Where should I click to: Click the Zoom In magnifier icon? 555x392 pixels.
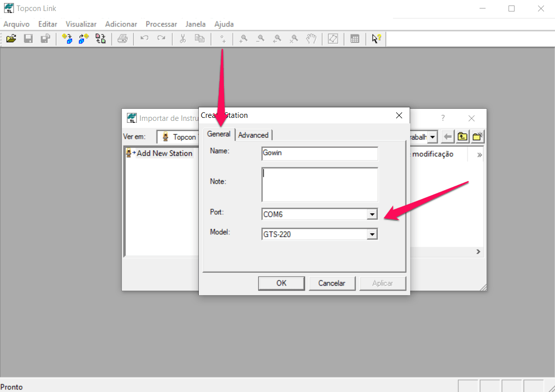243,38
